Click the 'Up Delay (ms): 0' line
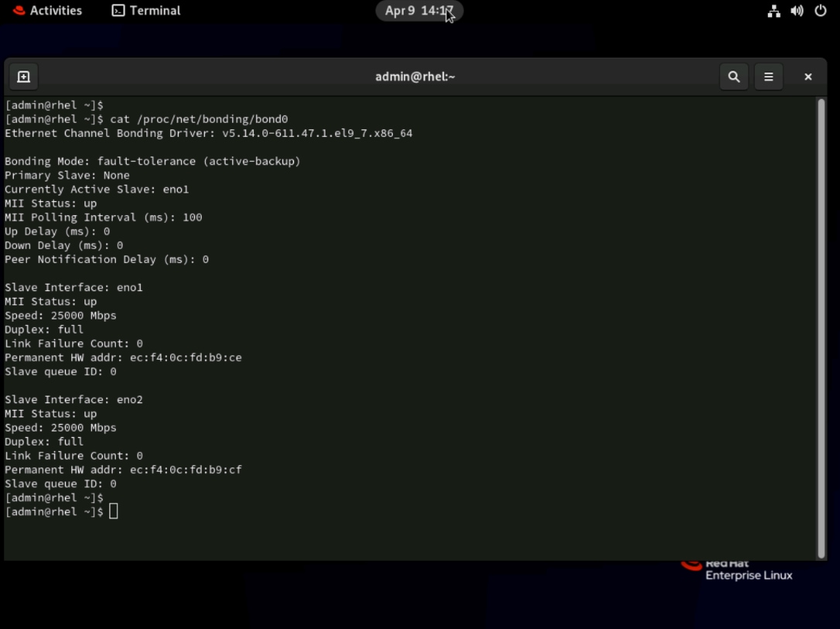 (x=57, y=231)
